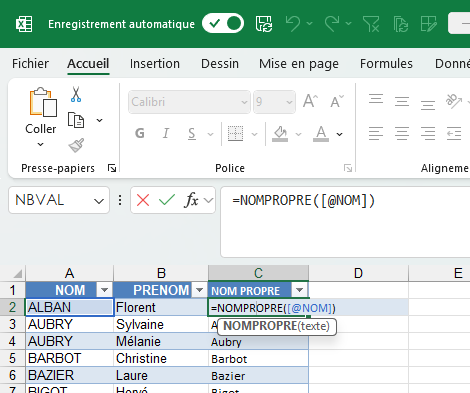470x393 pixels.
Task: Click the align left icon
Action: point(376,133)
